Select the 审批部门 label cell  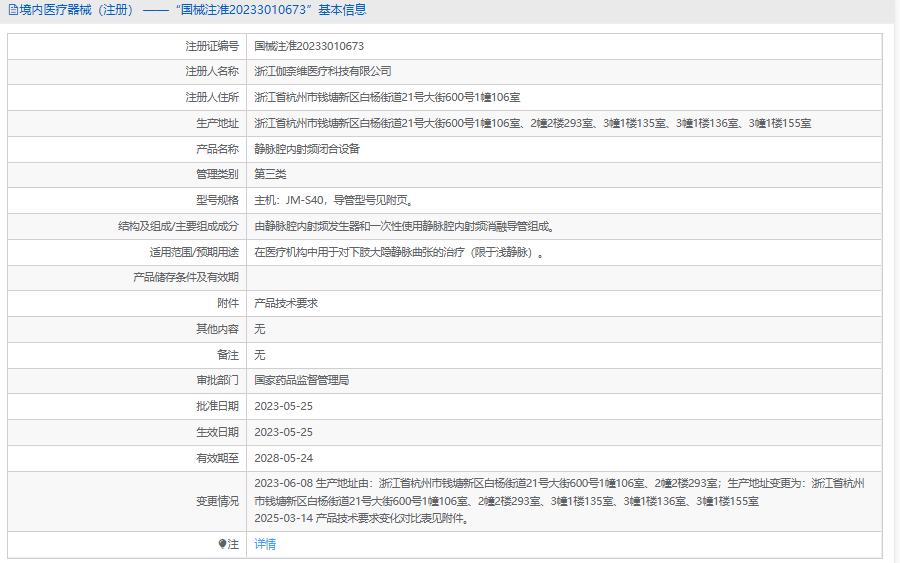(x=217, y=380)
